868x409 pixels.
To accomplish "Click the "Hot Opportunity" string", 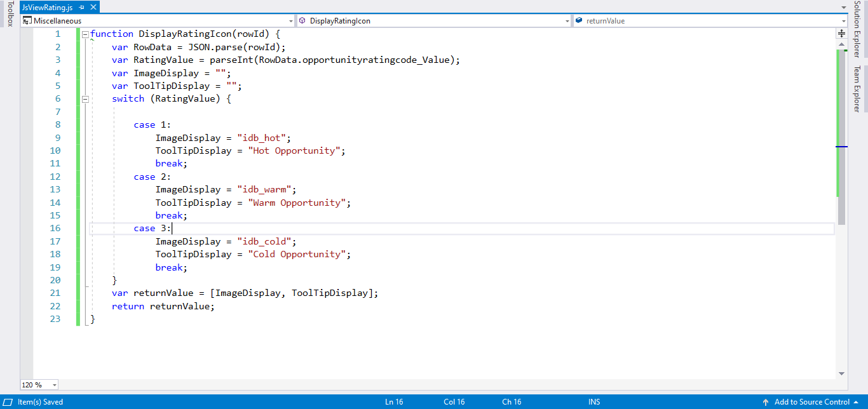I will (296, 151).
